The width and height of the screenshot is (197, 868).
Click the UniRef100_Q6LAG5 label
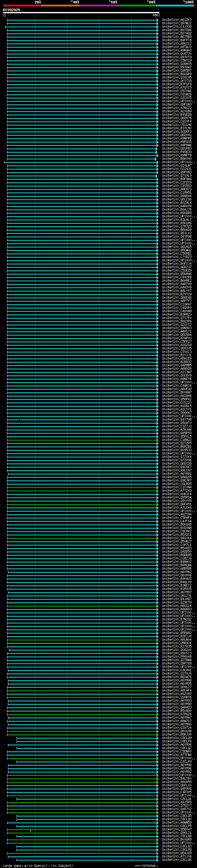(177, 247)
